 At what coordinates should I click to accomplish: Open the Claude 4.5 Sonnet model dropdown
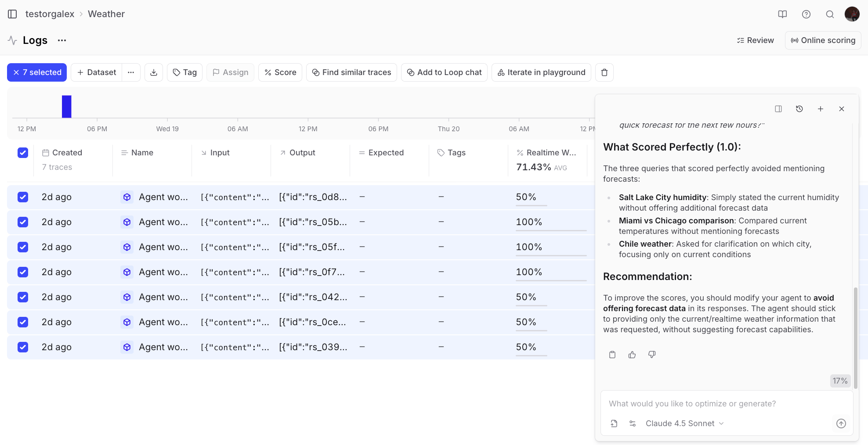tap(684, 423)
